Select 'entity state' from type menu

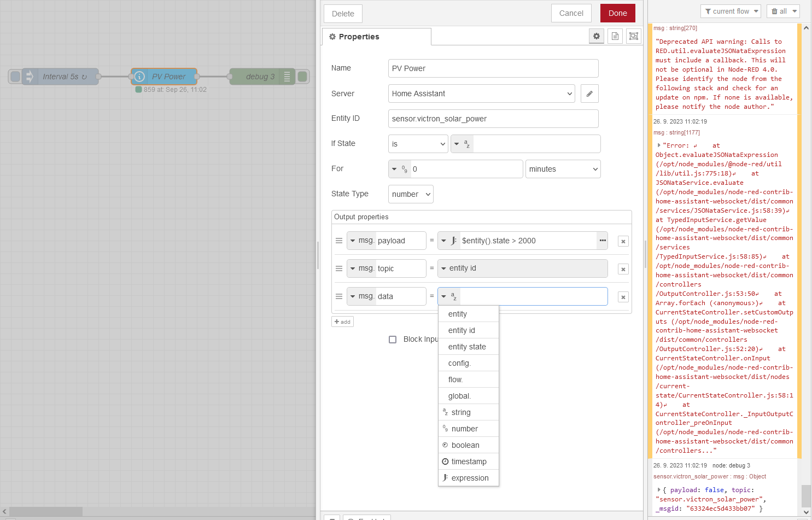click(x=467, y=347)
